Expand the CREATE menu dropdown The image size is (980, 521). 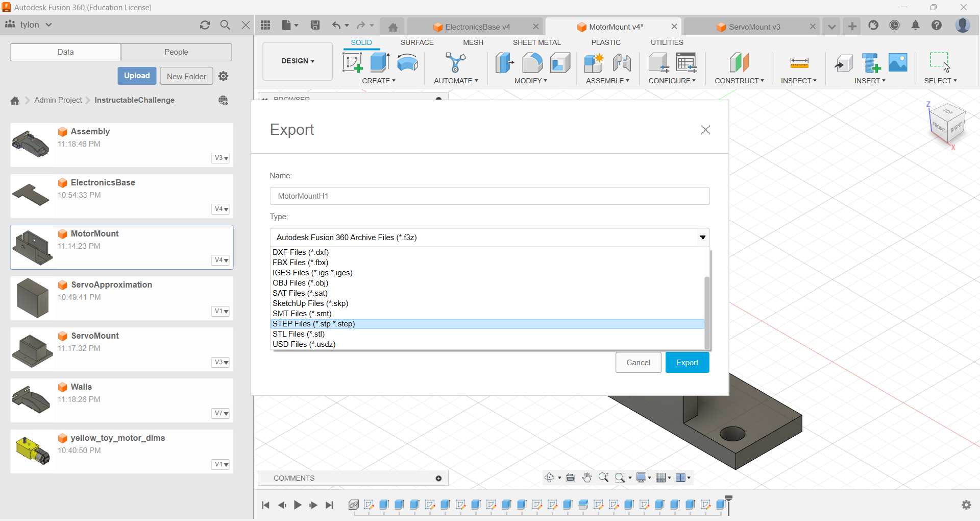[379, 81]
